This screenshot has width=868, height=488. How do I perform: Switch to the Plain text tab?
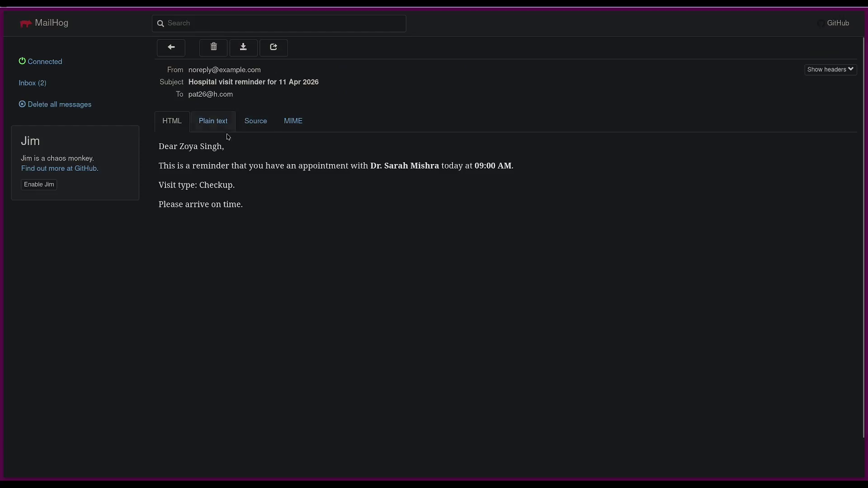[213, 121]
